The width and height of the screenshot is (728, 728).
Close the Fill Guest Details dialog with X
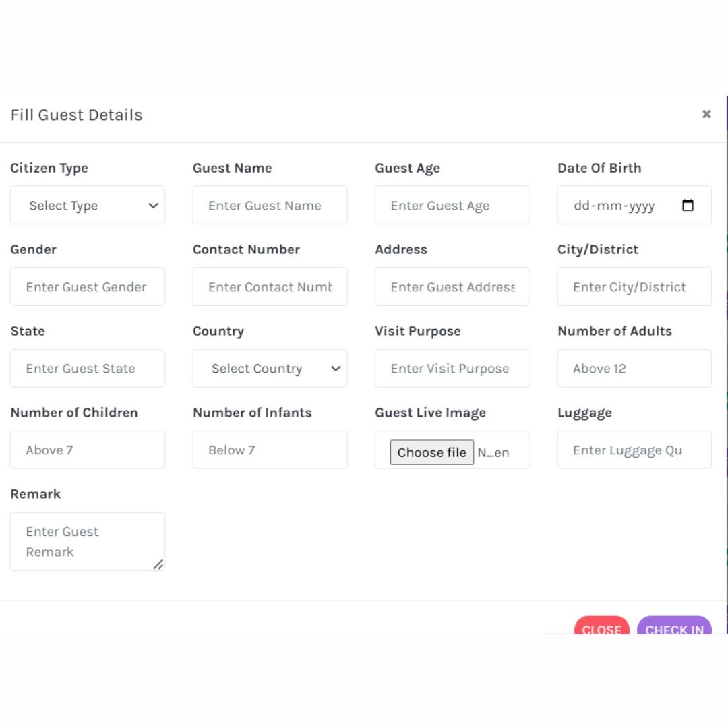[x=706, y=115]
